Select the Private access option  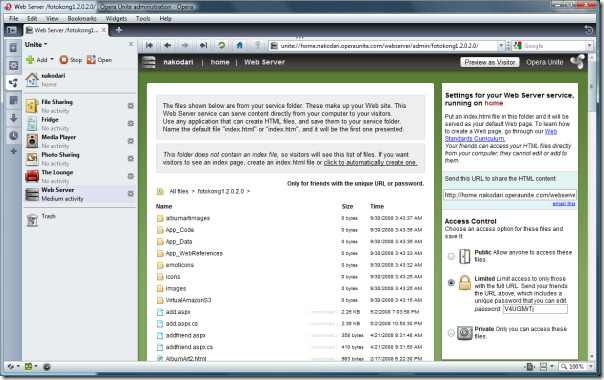451,333
